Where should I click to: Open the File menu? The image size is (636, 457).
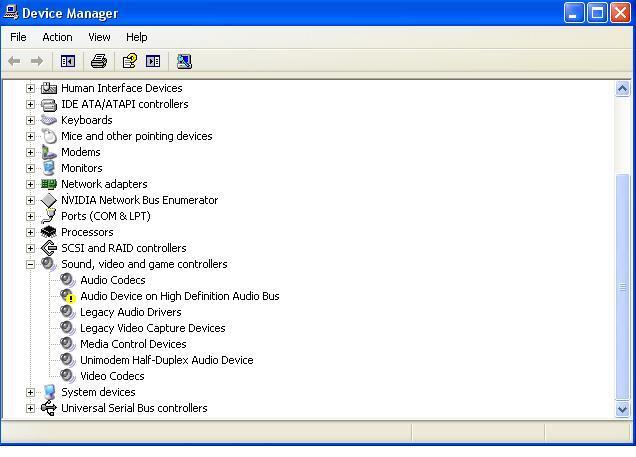point(18,37)
